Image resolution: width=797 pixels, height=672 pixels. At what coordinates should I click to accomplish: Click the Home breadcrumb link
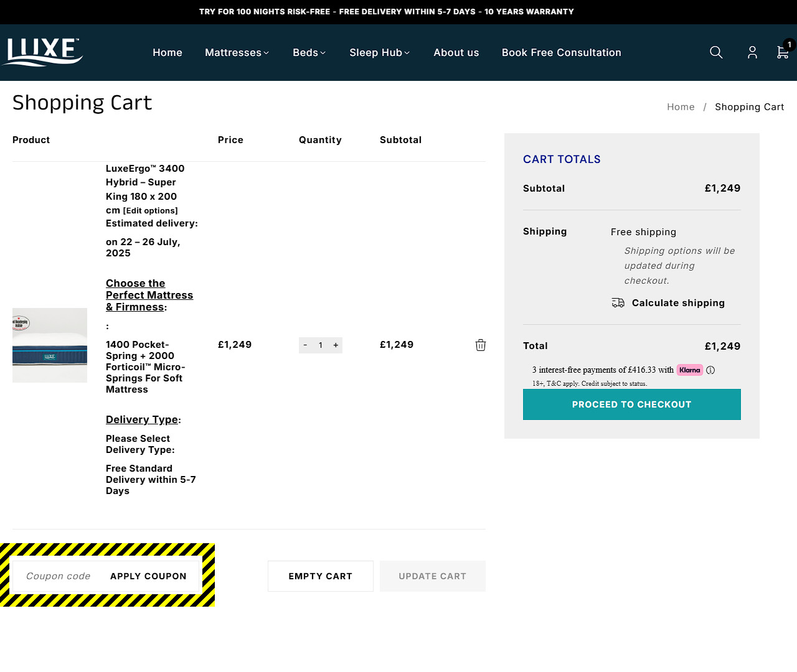click(x=681, y=107)
